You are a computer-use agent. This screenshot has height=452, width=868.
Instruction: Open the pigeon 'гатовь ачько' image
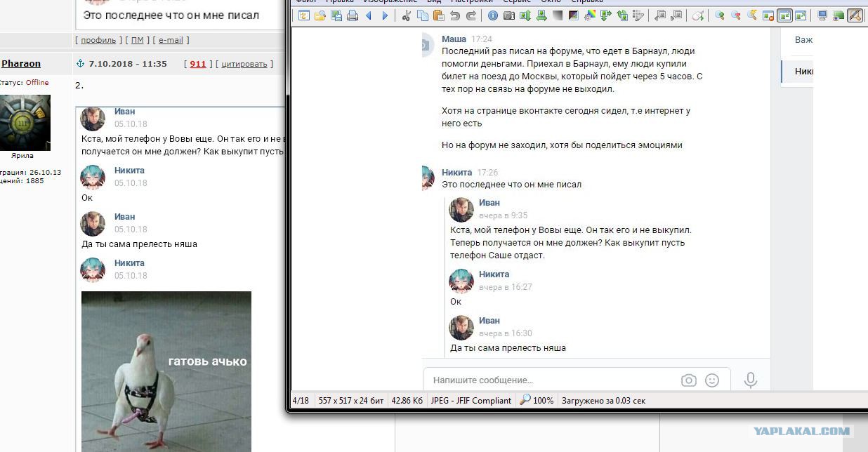pyautogui.click(x=166, y=371)
